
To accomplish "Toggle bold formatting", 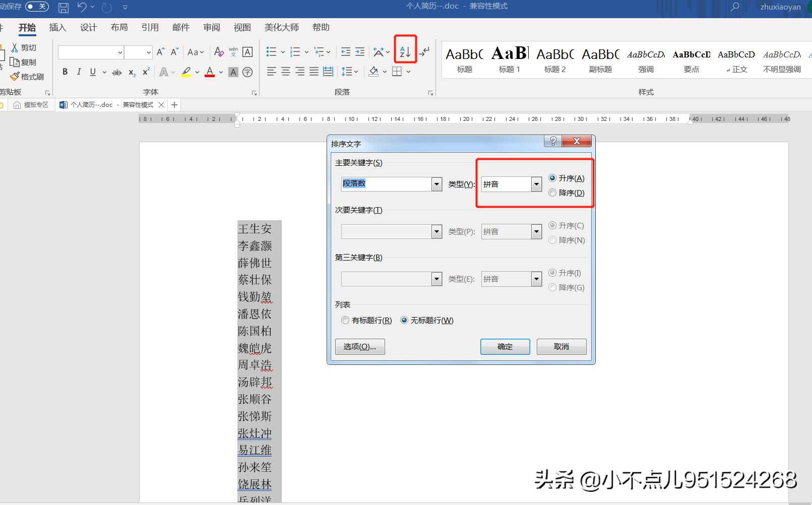I will click(65, 72).
